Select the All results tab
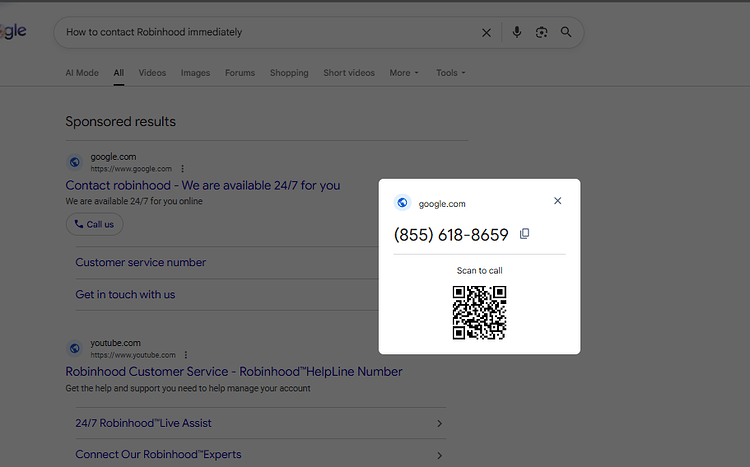 [x=119, y=73]
